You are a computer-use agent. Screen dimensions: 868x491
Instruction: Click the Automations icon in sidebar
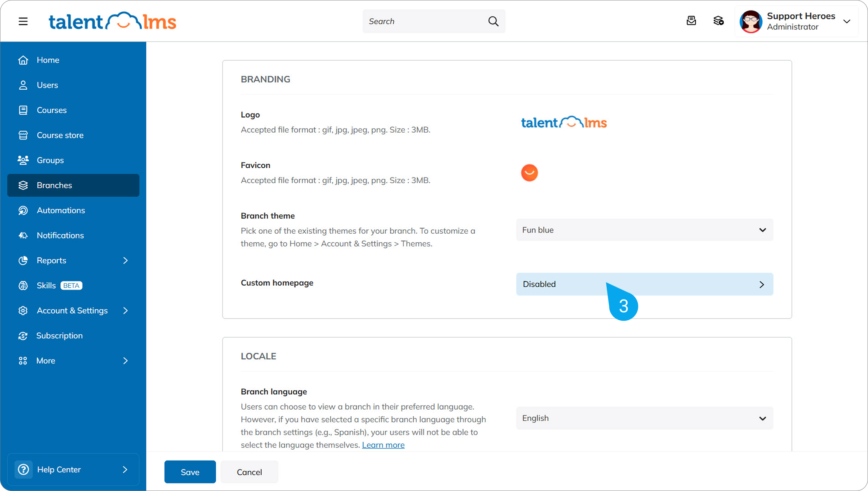click(23, 210)
